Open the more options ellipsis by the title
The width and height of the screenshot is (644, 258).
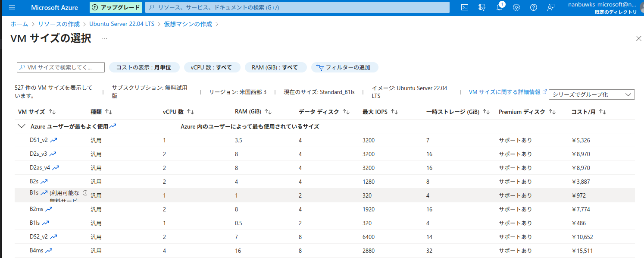tap(104, 38)
